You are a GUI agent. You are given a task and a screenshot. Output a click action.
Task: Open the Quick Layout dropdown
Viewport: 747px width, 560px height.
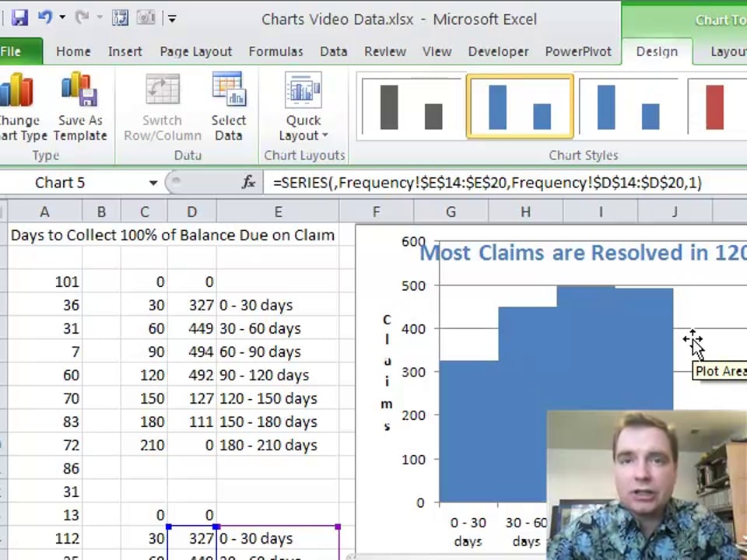tap(303, 107)
